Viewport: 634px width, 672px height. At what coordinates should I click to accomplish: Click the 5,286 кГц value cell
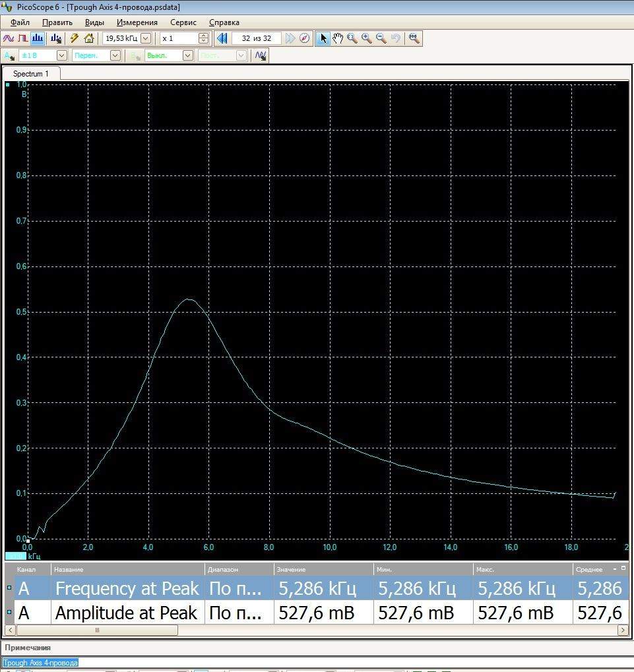point(324,588)
